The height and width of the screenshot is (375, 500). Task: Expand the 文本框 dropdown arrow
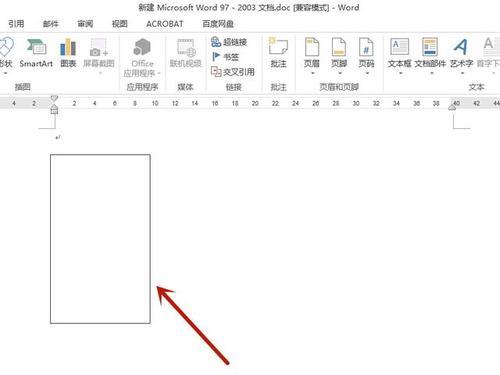[x=400, y=73]
